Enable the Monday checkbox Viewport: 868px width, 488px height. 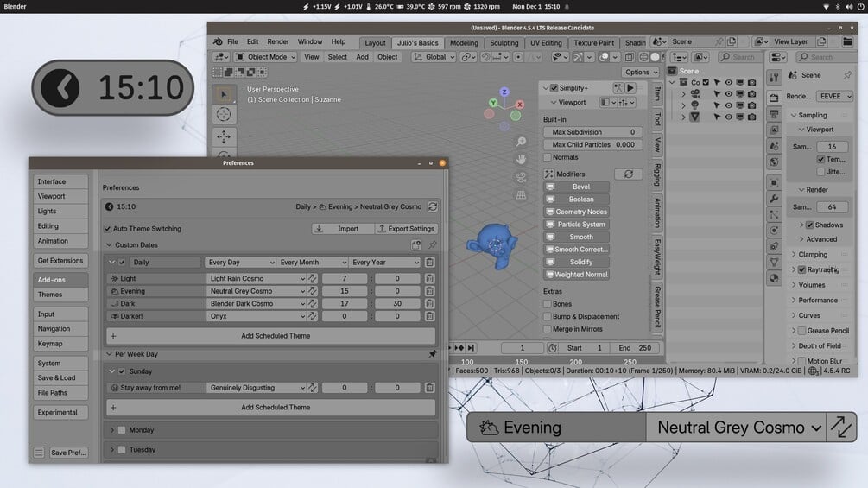click(x=123, y=430)
